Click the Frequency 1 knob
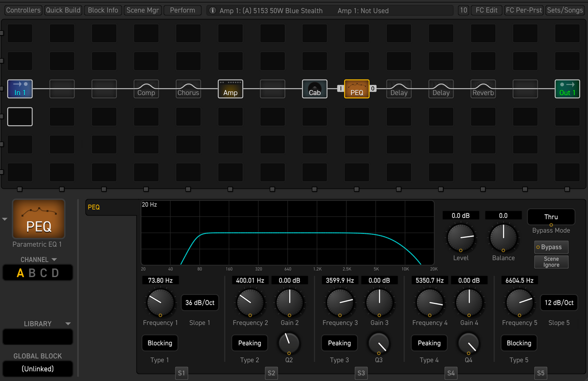588x381 pixels. 160,303
